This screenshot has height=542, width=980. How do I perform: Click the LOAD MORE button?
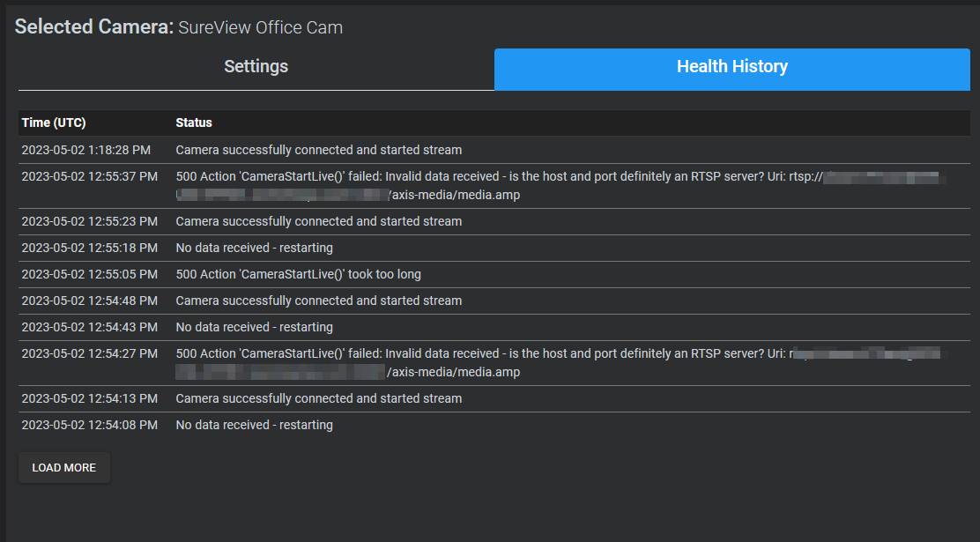coord(63,467)
